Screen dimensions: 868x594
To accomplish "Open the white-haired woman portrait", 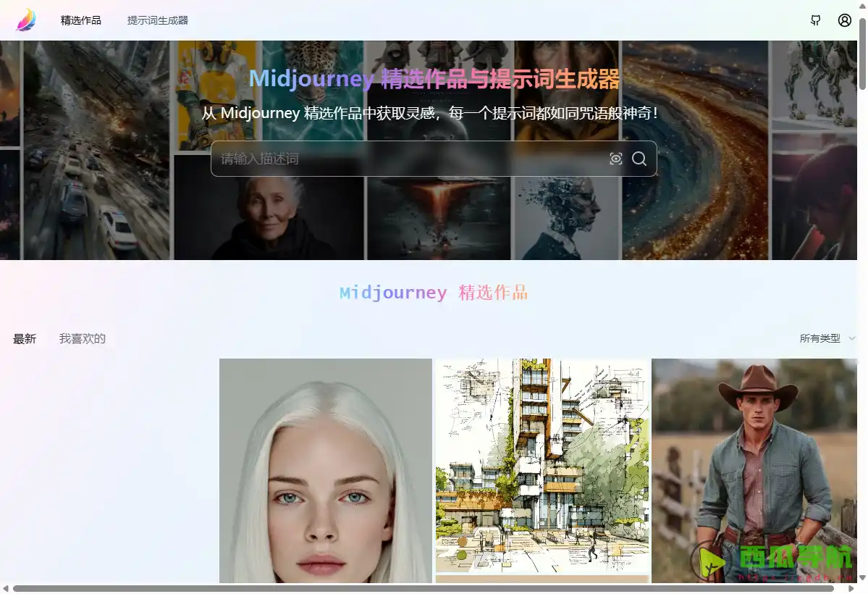I will pyautogui.click(x=324, y=471).
